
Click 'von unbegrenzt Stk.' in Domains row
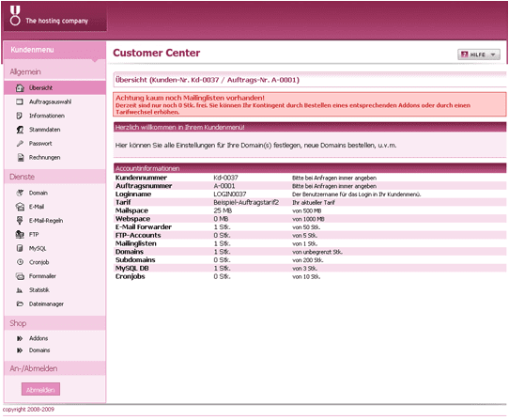point(317,252)
